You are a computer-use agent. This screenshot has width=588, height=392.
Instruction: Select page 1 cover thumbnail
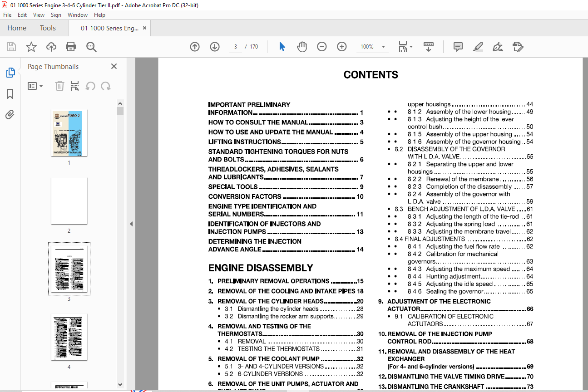pyautogui.click(x=69, y=133)
